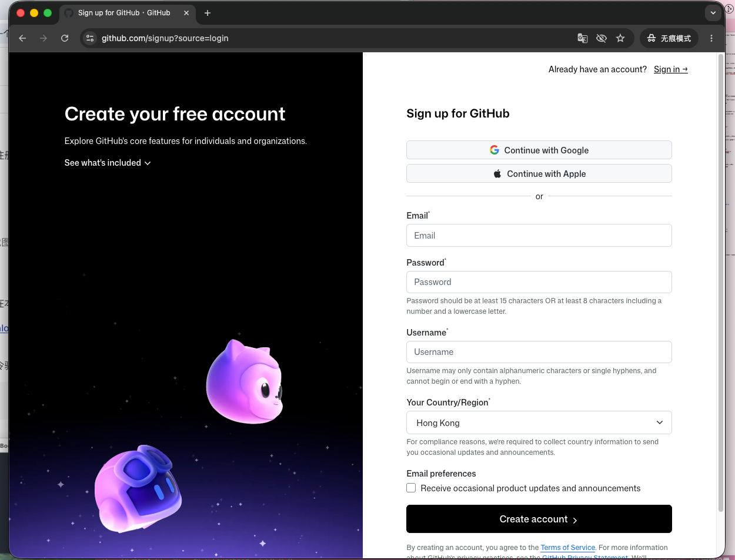
Task: Focus the Username input field
Action: coord(539,352)
